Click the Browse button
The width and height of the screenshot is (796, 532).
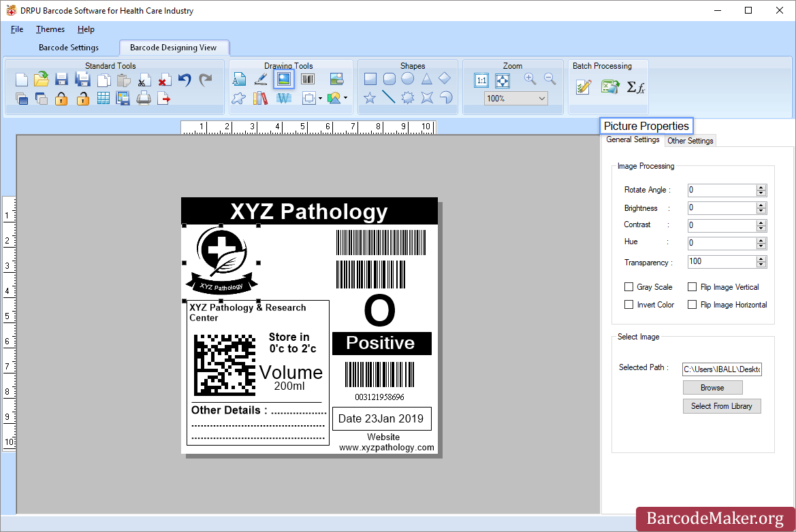tap(712, 388)
